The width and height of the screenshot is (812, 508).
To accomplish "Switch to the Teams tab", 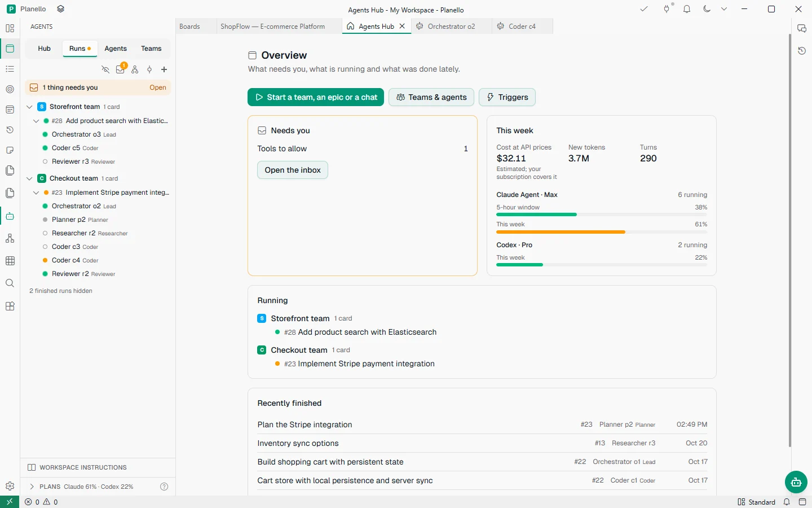I will tap(151, 49).
